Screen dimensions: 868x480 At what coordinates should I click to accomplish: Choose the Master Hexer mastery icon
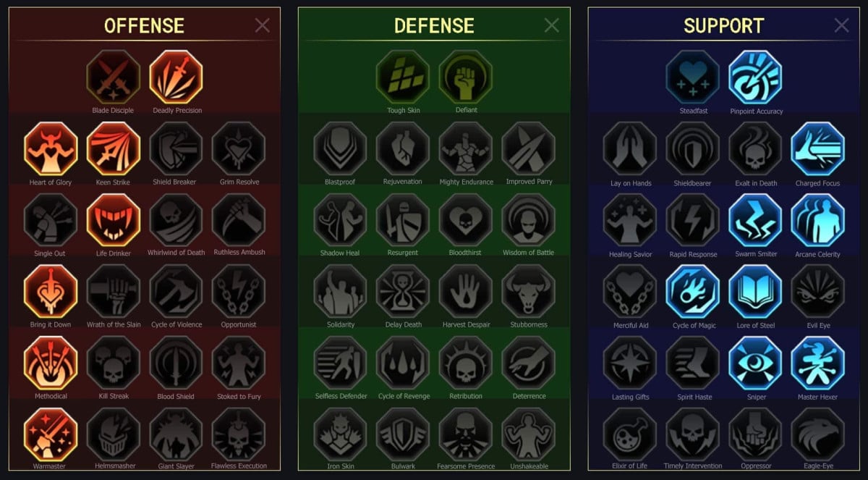click(818, 363)
